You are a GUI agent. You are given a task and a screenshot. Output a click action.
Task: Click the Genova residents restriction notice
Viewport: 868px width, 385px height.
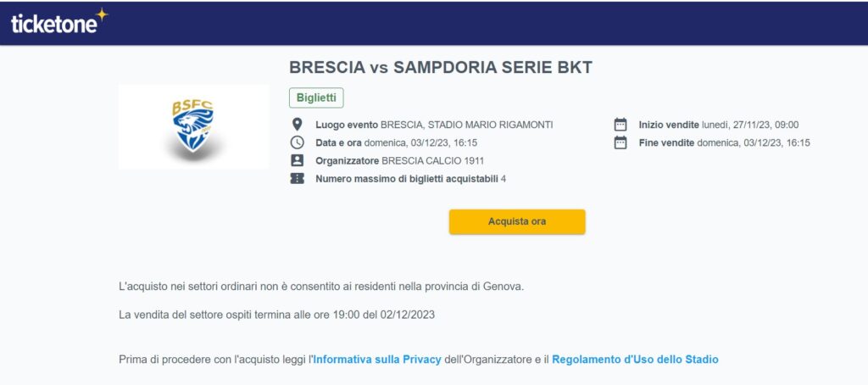coord(321,287)
